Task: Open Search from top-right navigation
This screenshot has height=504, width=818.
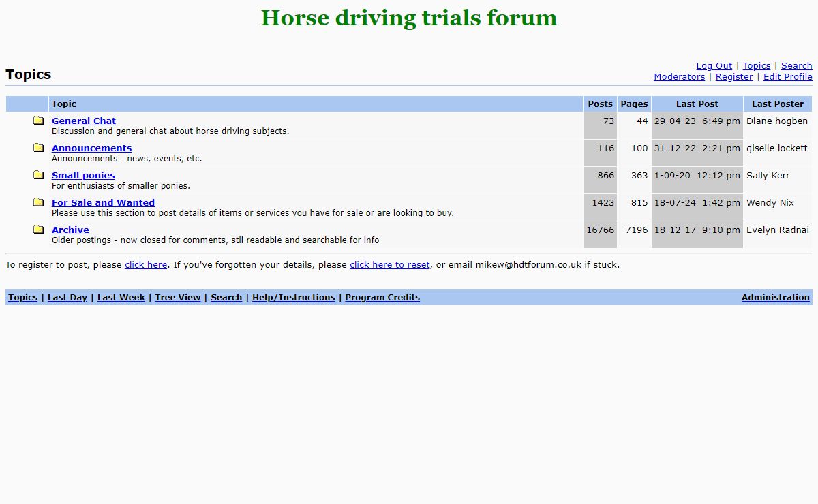Action: pyautogui.click(x=797, y=66)
